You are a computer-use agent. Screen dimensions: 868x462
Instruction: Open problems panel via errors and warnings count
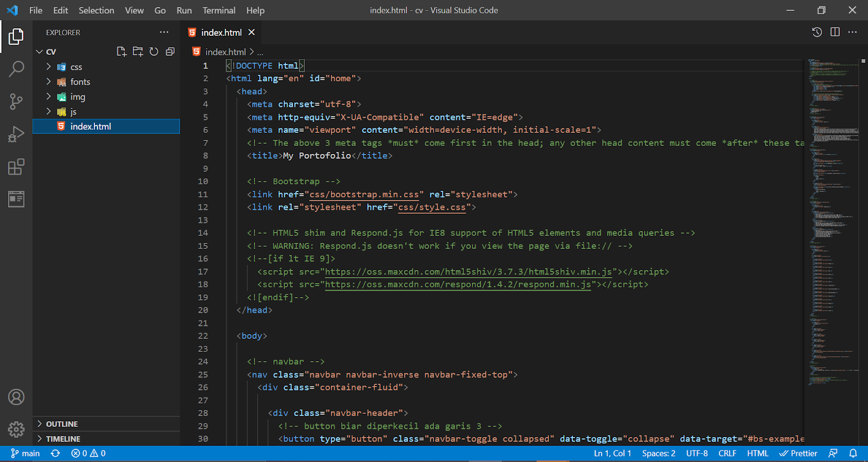(x=88, y=453)
